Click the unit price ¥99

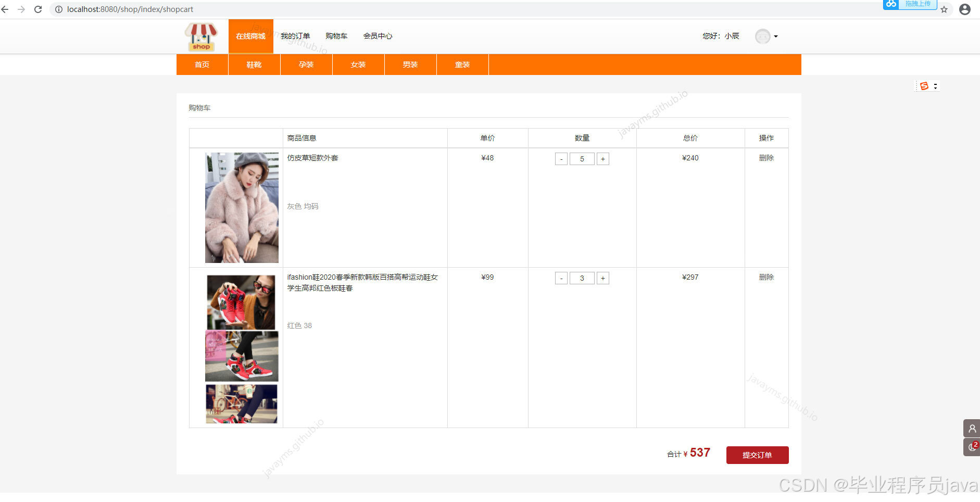487,277
